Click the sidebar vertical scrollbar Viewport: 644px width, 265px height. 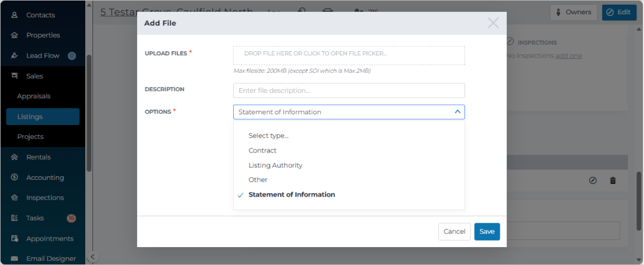click(89, 113)
